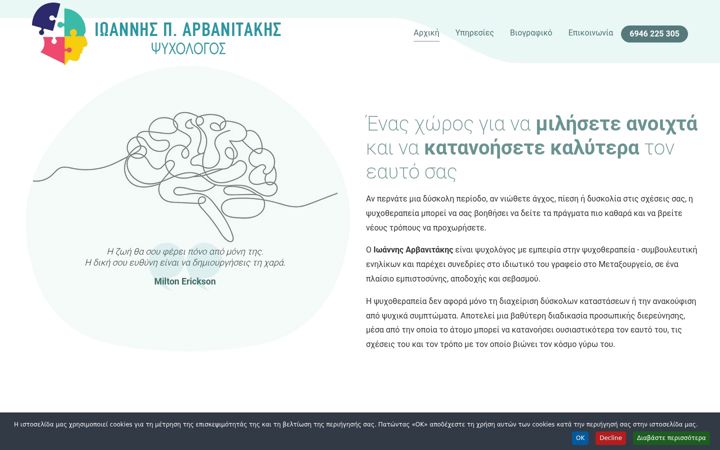Open the Διαβάστε περισσότερα cookie info
This screenshot has height=450, width=720.
[671, 438]
